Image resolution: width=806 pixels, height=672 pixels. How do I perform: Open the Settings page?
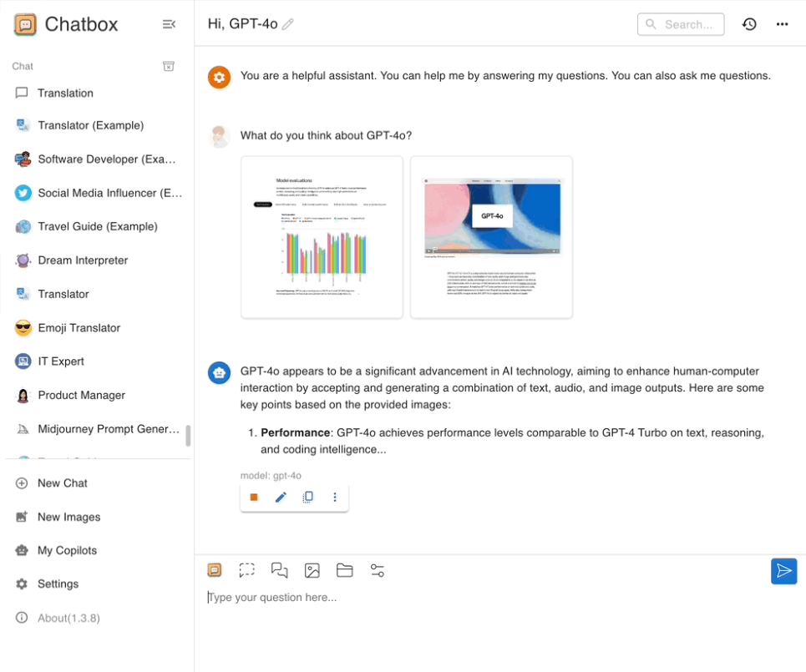[x=58, y=584]
